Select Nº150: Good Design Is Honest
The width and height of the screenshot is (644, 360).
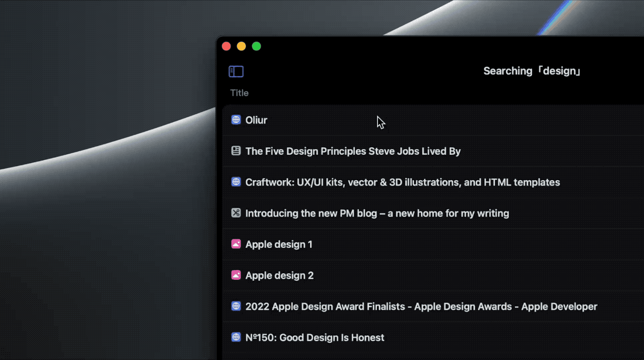(315, 338)
